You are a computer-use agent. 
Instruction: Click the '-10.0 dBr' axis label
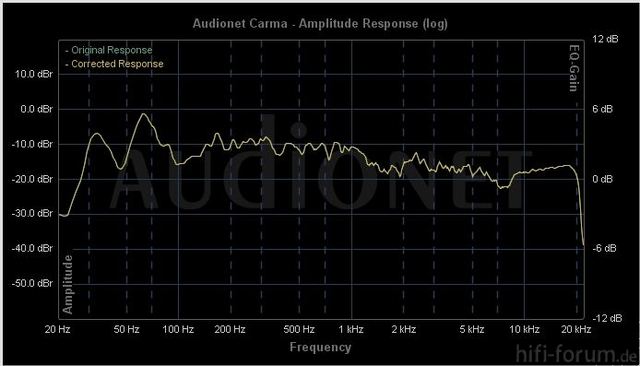[x=32, y=144]
